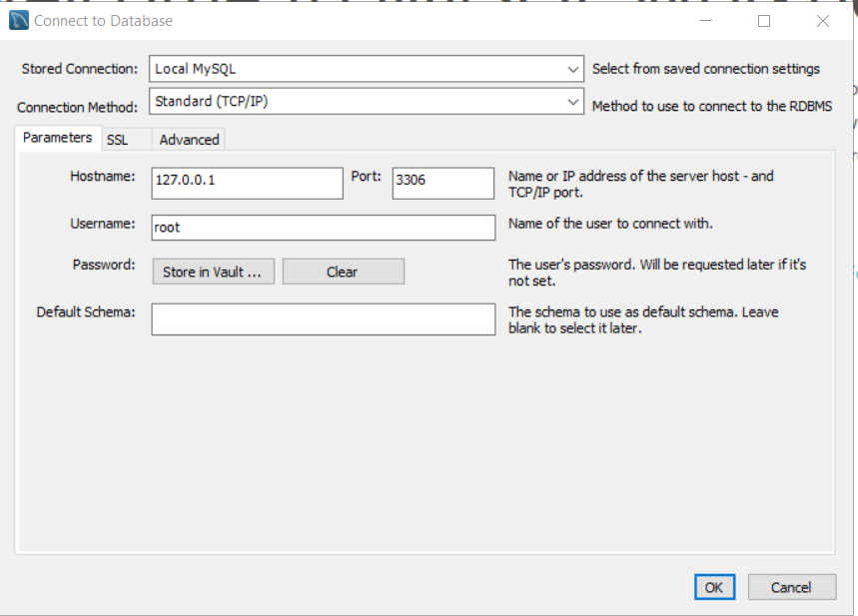The image size is (858, 616).
Task: Switch to the Parameters tab
Action: pyautogui.click(x=58, y=138)
